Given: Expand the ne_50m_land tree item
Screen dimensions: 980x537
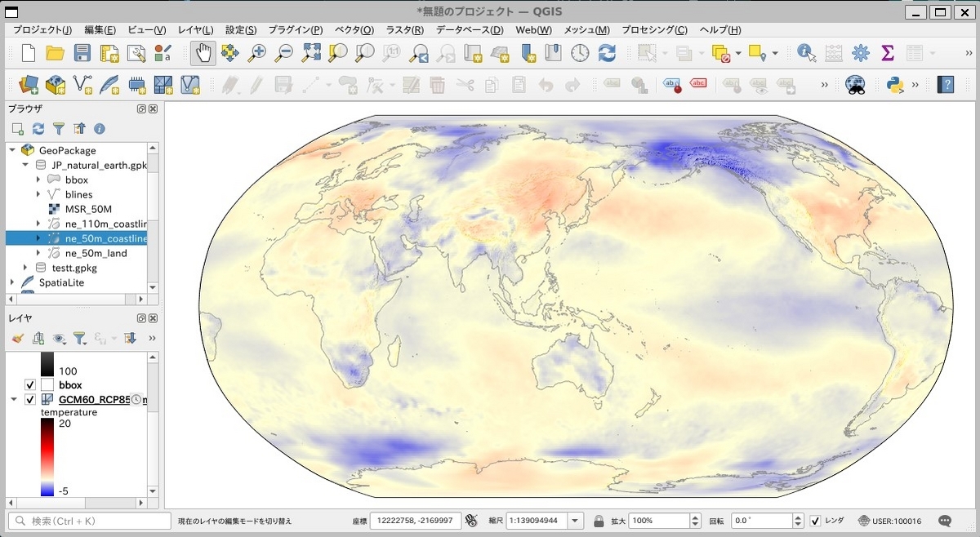Looking at the screenshot, I should coord(38,253).
